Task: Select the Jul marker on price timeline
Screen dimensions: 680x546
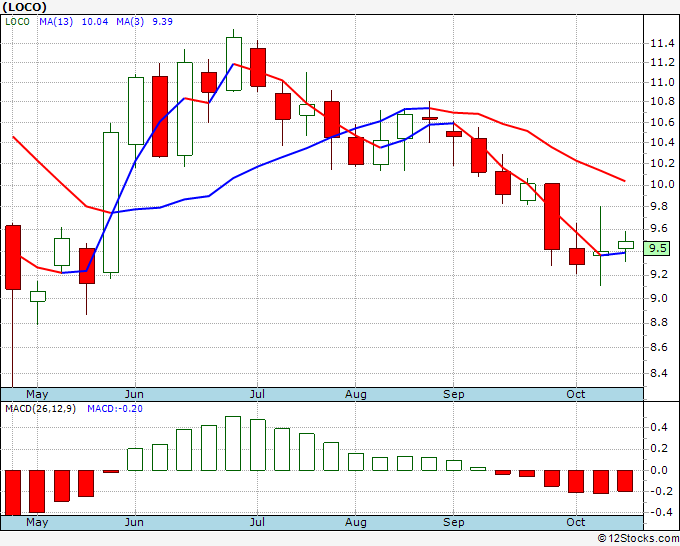Action: (257, 394)
